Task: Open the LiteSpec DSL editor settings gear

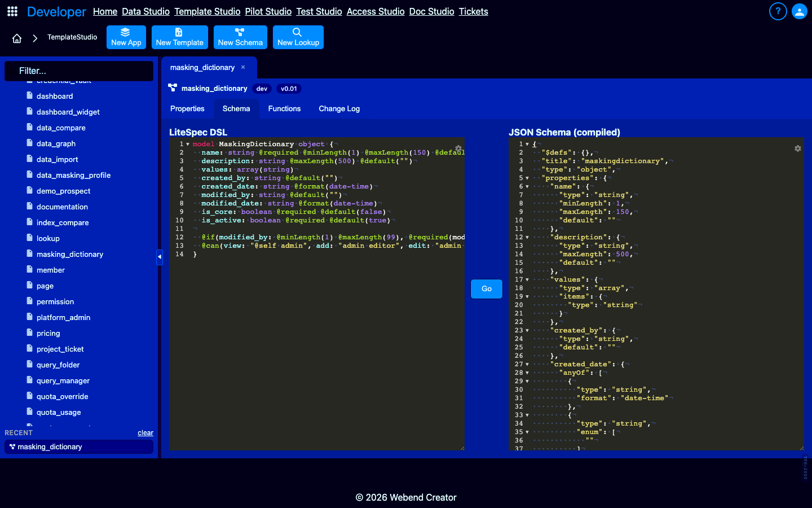Action: click(458, 148)
